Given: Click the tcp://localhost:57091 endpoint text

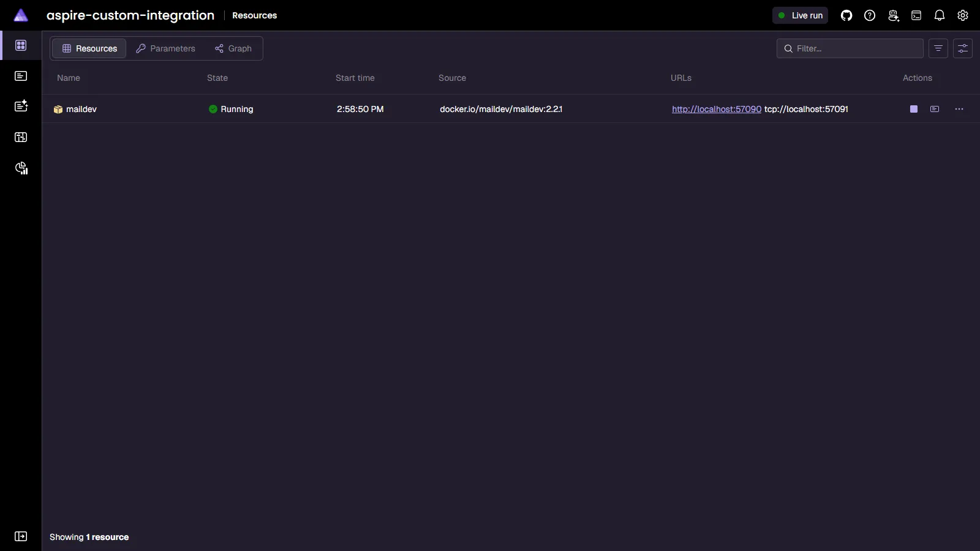Looking at the screenshot, I should tap(806, 109).
